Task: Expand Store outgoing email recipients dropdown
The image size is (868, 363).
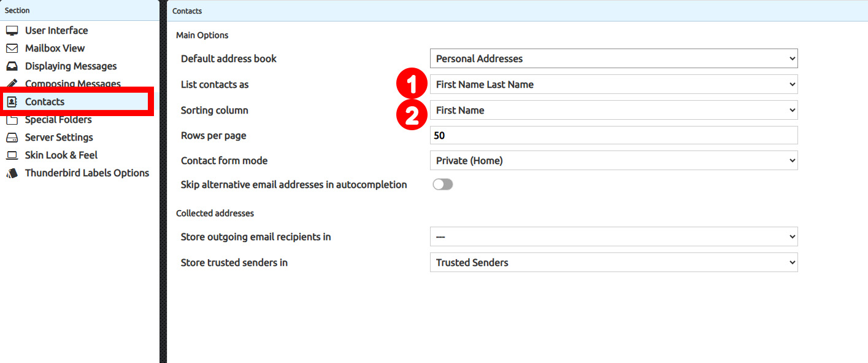Action: coord(613,236)
